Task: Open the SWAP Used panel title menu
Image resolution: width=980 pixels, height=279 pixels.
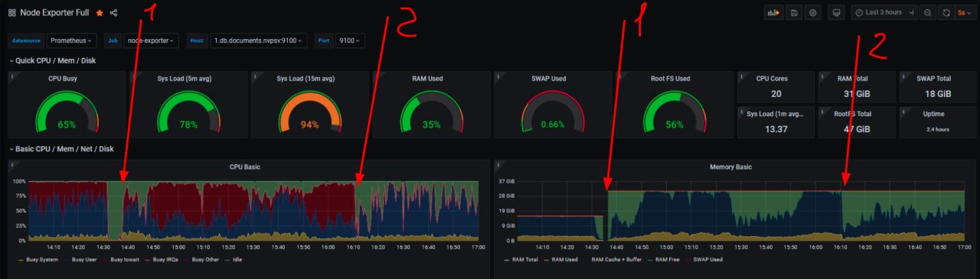Action: point(548,79)
